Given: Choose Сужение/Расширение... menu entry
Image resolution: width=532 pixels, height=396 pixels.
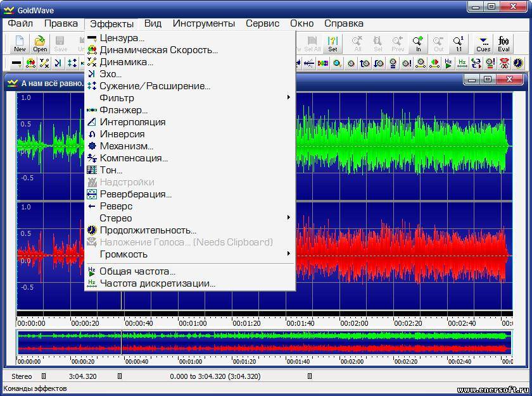Looking at the screenshot, I should 190,86.
